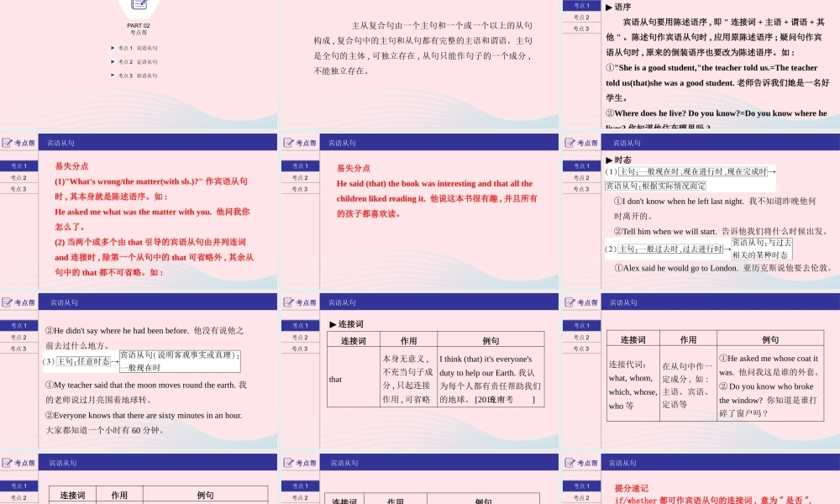The height and width of the screenshot is (504, 840).
Task: Click the 考点帮 note icon on the "What's wrong/the matter" slide
Action: point(8,143)
